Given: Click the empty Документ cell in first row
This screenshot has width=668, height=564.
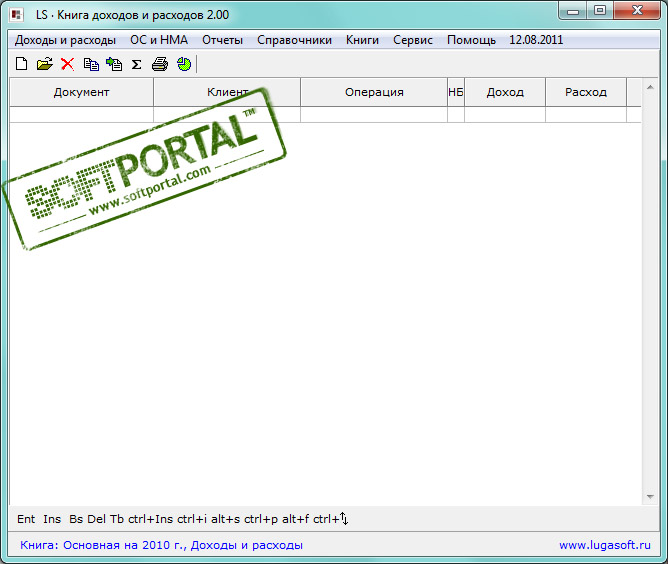Looking at the screenshot, I should click(x=81, y=115).
